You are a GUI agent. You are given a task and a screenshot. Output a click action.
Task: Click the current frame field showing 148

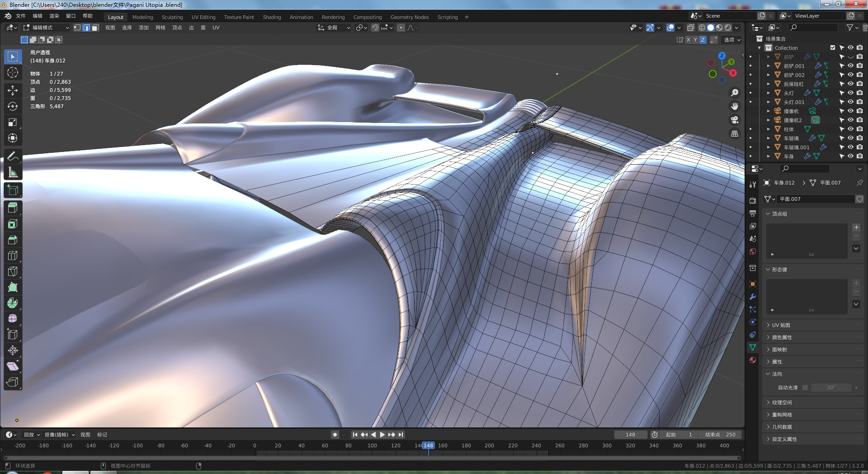point(630,435)
